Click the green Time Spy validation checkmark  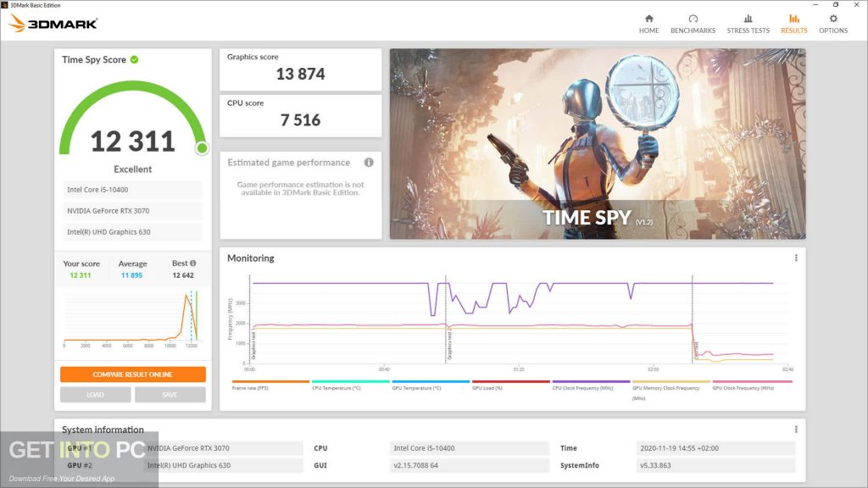click(135, 59)
